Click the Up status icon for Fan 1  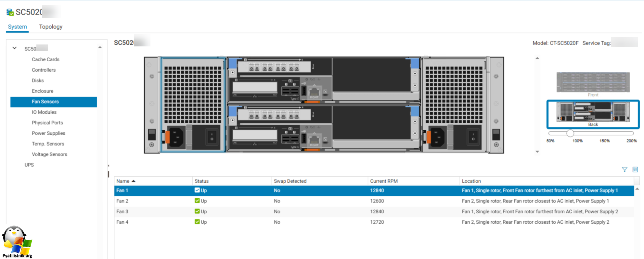pyautogui.click(x=197, y=190)
